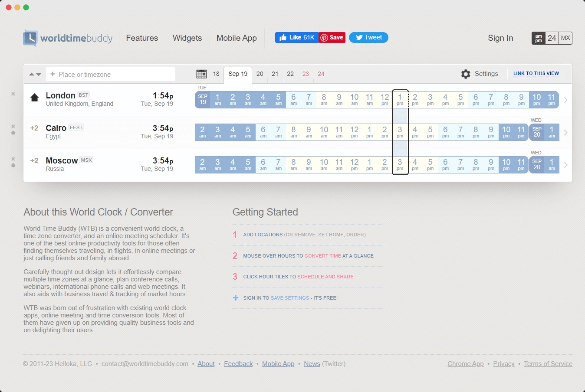
Task: Share with the Tweet button
Action: pos(368,37)
